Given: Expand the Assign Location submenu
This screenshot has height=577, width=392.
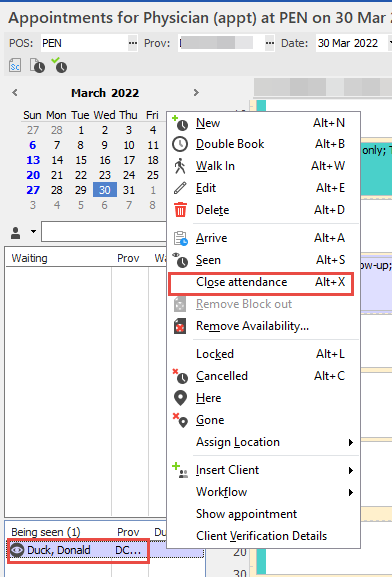Looking at the screenshot, I should [x=351, y=442].
